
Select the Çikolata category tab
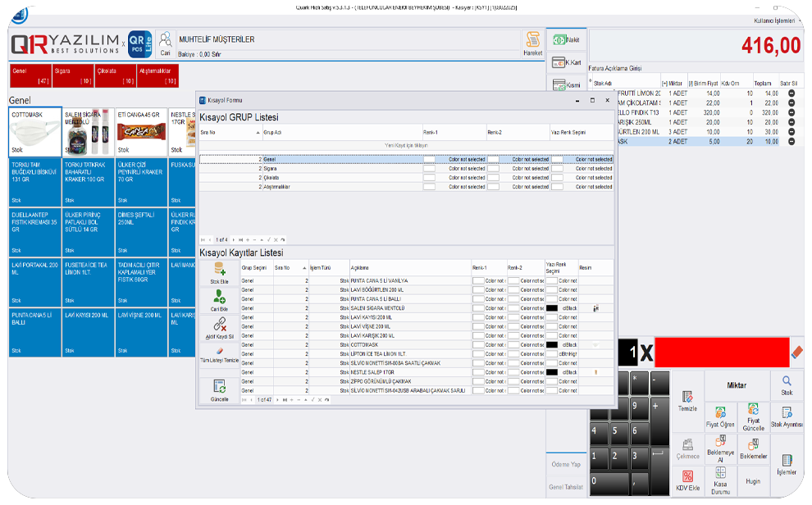(x=116, y=75)
